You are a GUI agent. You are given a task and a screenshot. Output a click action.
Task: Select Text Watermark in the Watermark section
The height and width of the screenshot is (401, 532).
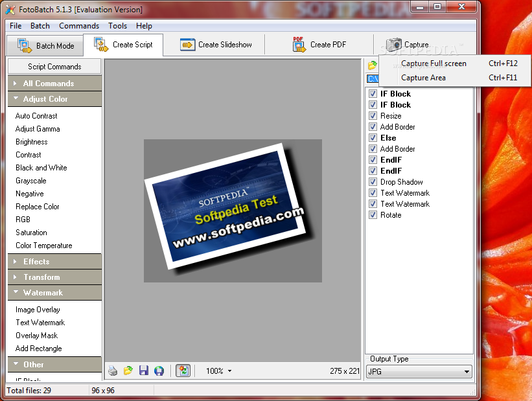click(40, 323)
